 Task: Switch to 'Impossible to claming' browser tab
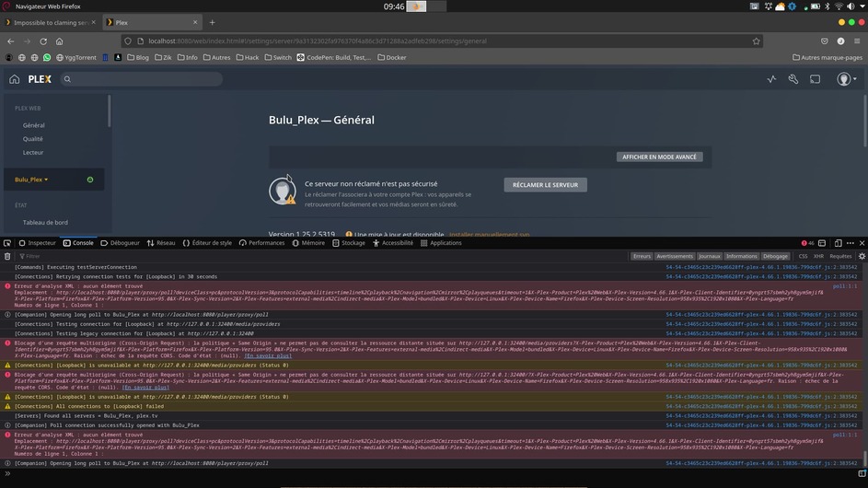coord(51,23)
